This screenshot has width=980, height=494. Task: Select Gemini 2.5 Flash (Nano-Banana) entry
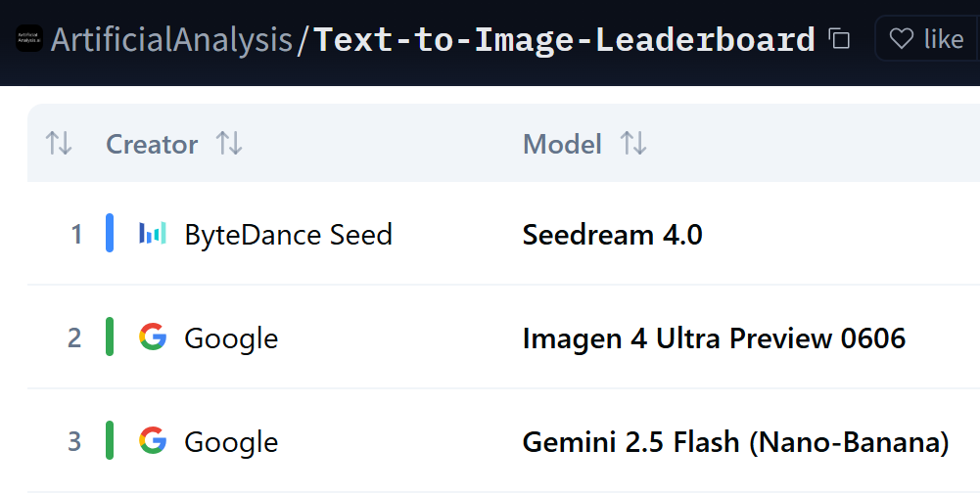point(735,442)
